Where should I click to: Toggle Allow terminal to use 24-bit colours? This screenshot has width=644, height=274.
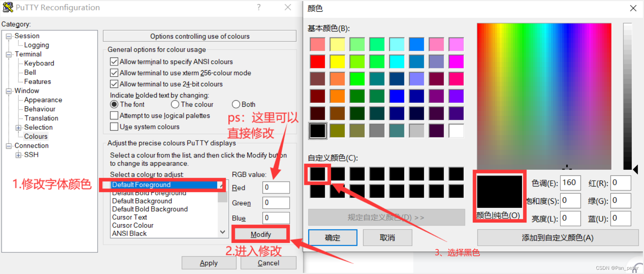(114, 84)
